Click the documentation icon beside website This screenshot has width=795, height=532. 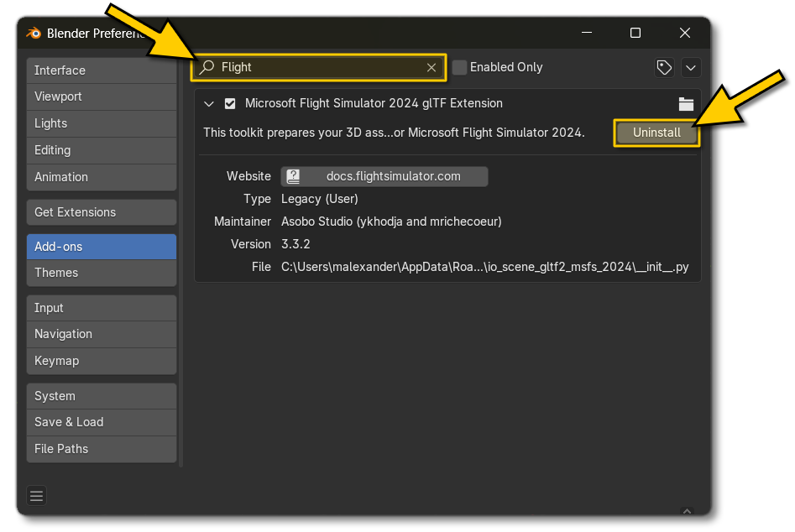[x=293, y=176]
